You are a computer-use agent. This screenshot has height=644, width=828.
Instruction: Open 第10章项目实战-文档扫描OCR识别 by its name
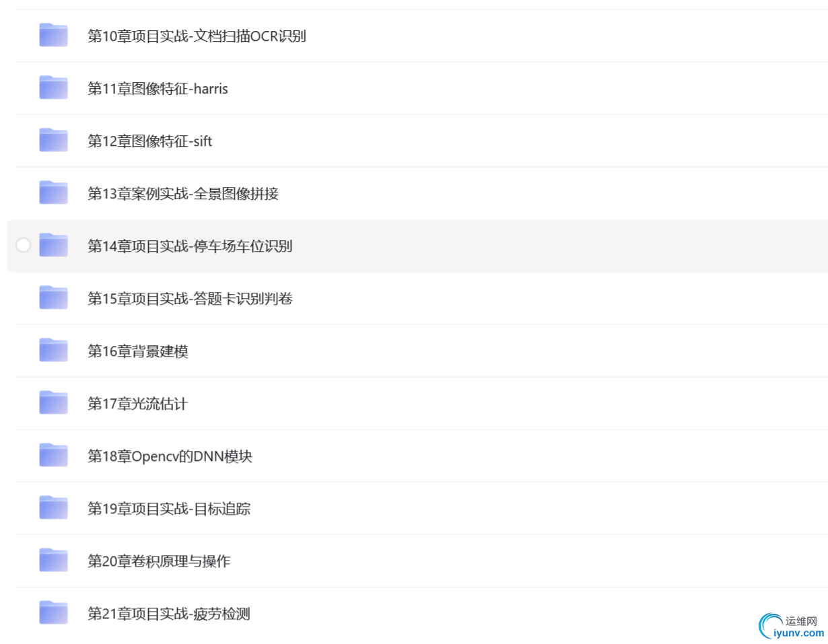point(197,36)
